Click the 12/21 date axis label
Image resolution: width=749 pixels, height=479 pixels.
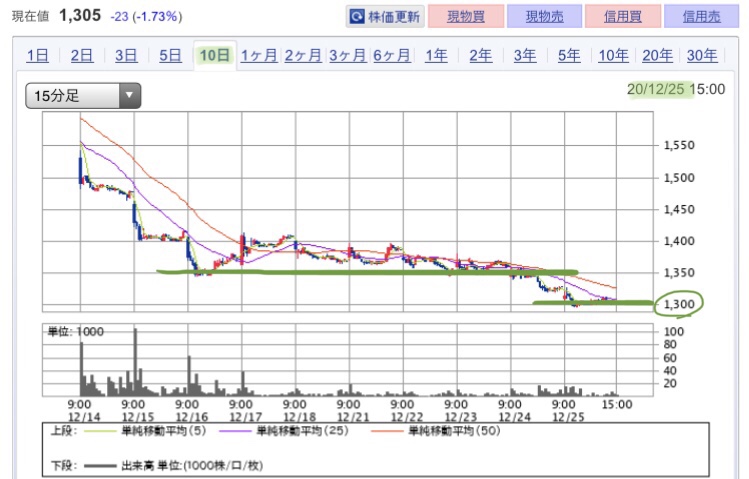pyautogui.click(x=353, y=417)
